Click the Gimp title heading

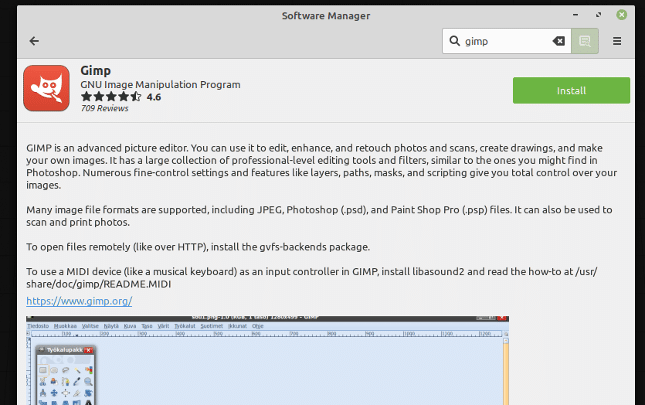[x=95, y=71]
